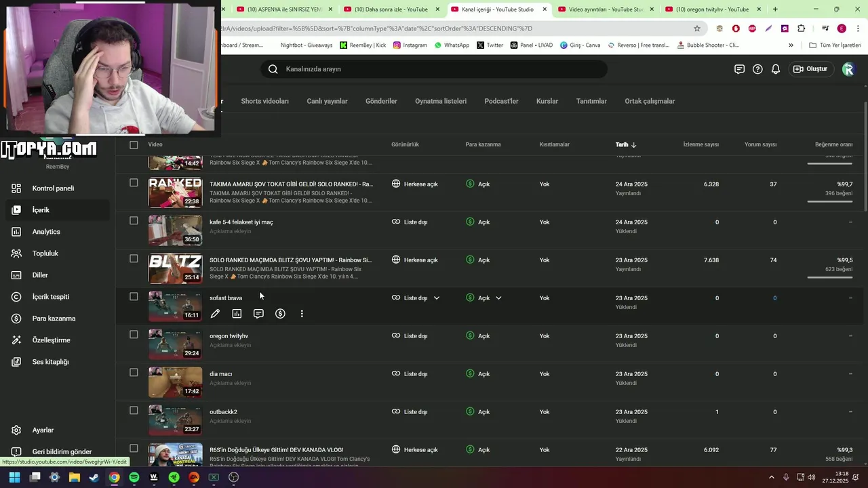This screenshot has width=868, height=488.
Task: Open the EA app from taskbar
Action: (x=194, y=477)
